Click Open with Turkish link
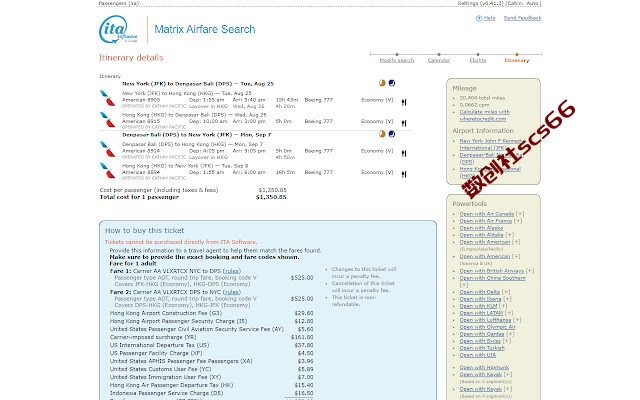640x400 pixels. click(482, 348)
